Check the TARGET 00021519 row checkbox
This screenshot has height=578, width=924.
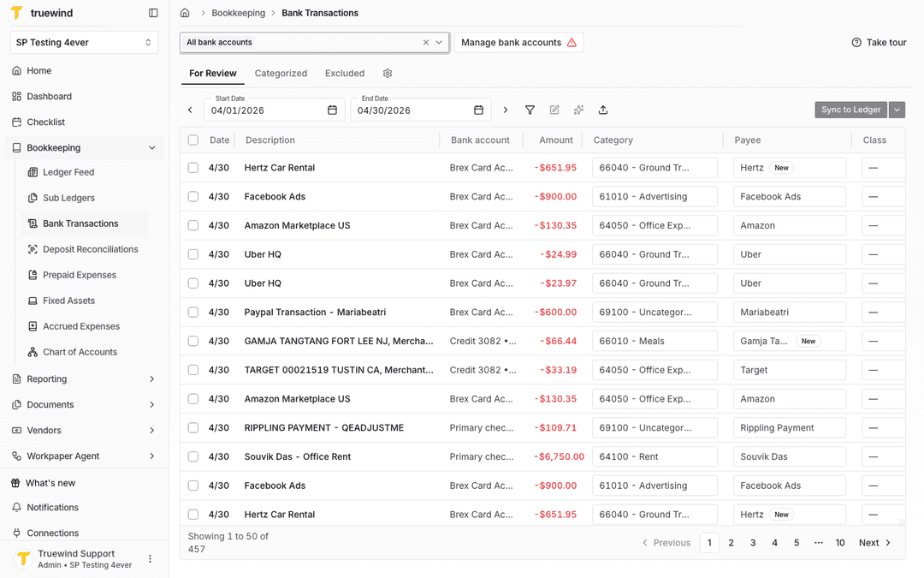pyautogui.click(x=193, y=370)
